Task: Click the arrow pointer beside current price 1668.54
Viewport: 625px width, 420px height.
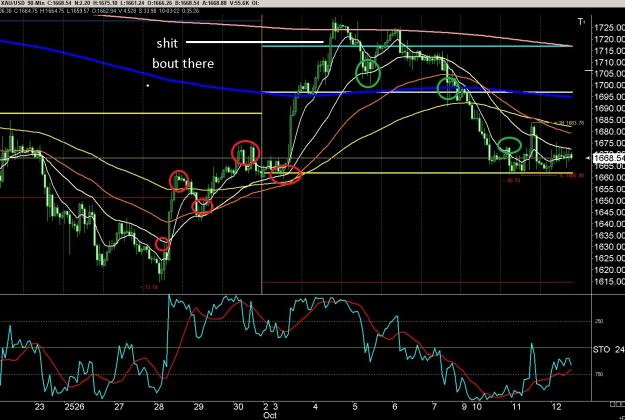Action: (589, 158)
